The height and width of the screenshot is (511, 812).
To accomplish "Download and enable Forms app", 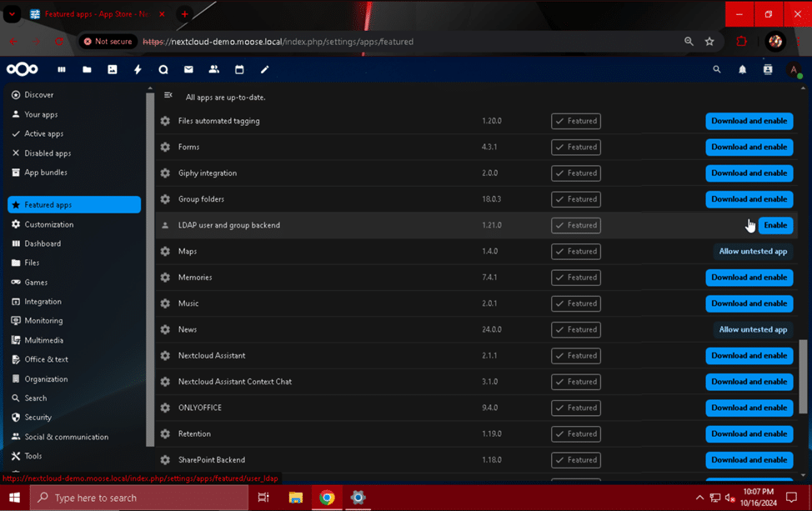I will click(749, 147).
